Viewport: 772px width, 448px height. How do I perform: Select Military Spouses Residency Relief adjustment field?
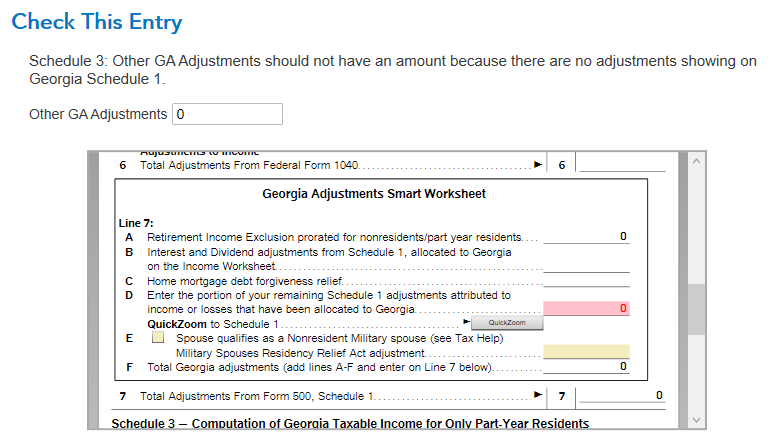coord(586,352)
